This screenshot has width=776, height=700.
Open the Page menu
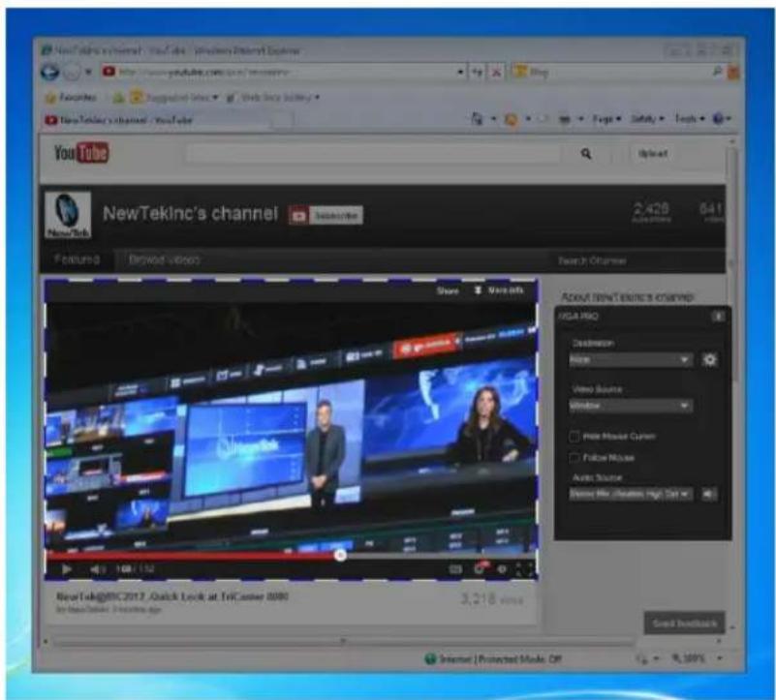(606, 119)
